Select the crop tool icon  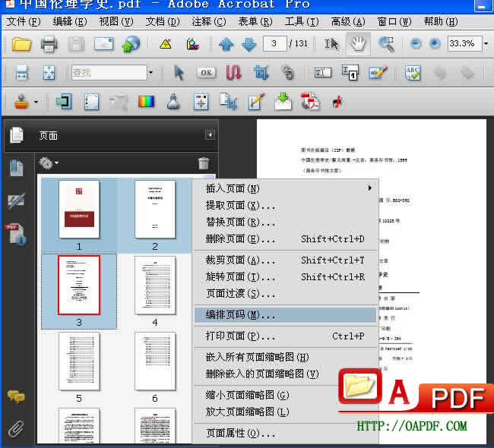[261, 72]
